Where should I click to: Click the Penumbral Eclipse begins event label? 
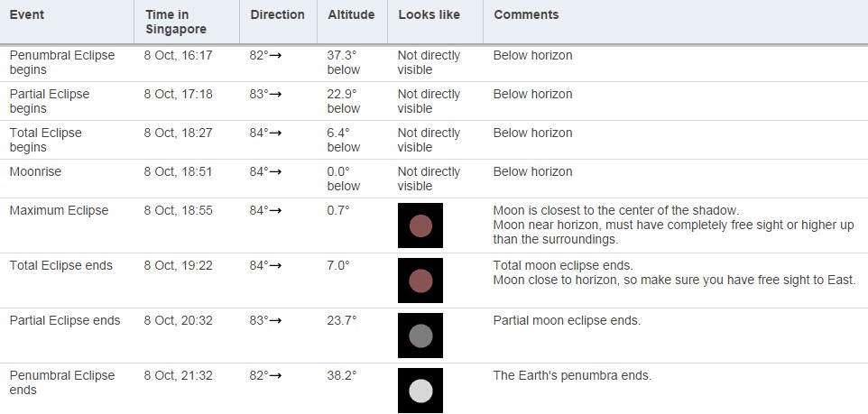pyautogui.click(x=62, y=62)
